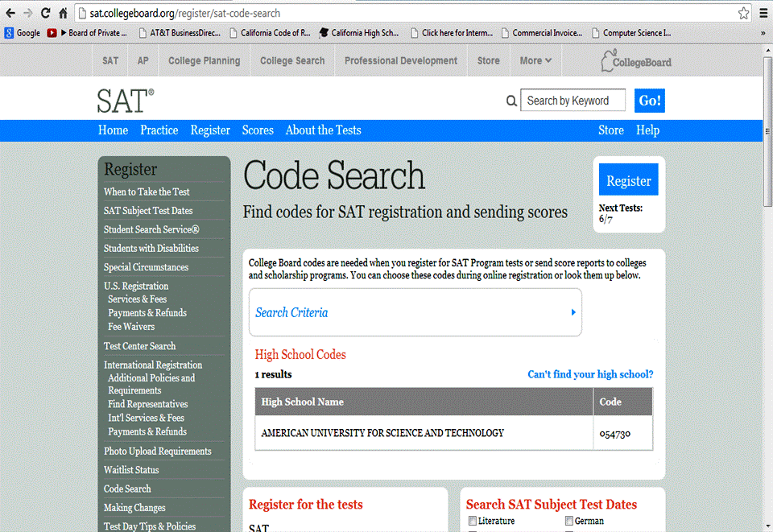Screen dimensions: 773x532
Task: Click the SAT logo
Action: [x=126, y=101]
